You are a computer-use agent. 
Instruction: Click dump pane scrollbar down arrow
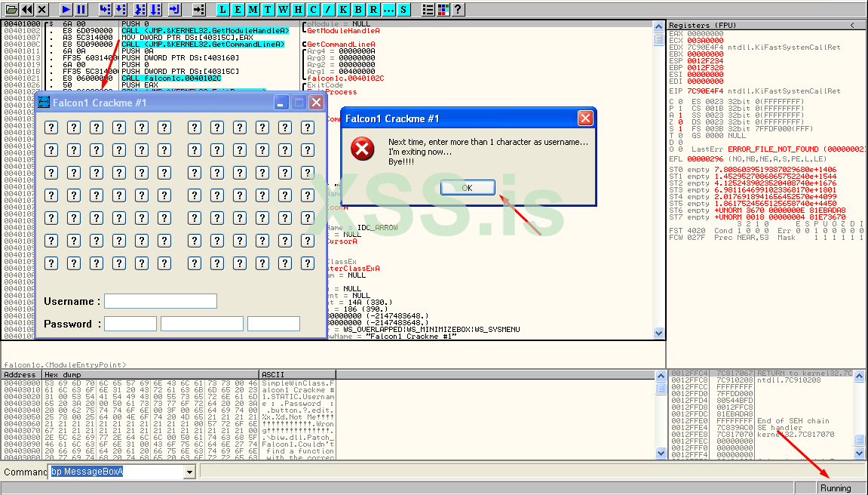pos(661,453)
